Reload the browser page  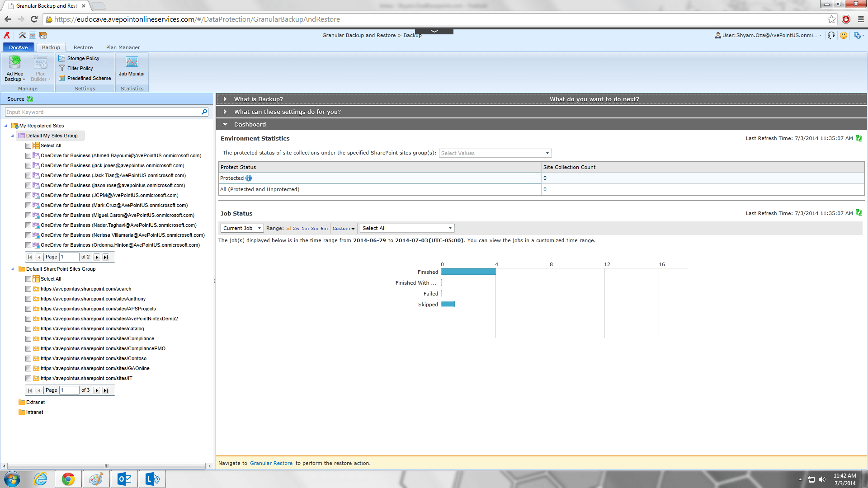(x=34, y=19)
